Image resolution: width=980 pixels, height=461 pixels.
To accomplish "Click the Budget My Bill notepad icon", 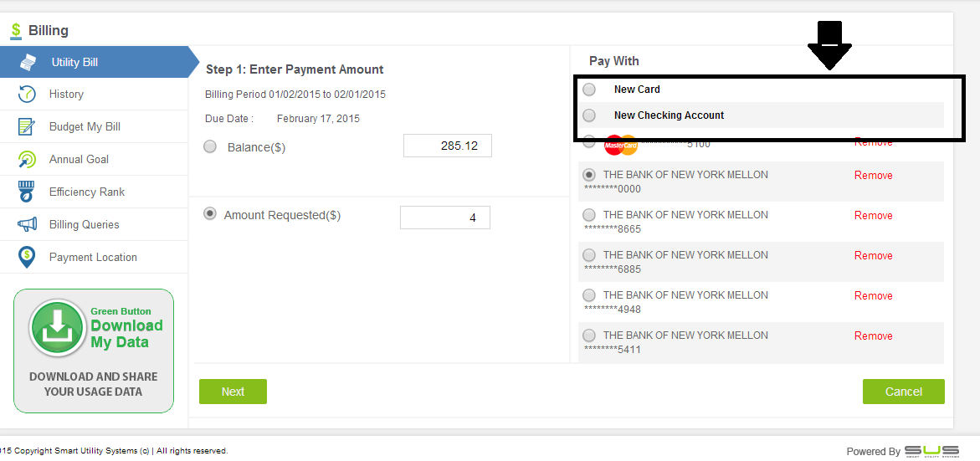I will [x=27, y=127].
